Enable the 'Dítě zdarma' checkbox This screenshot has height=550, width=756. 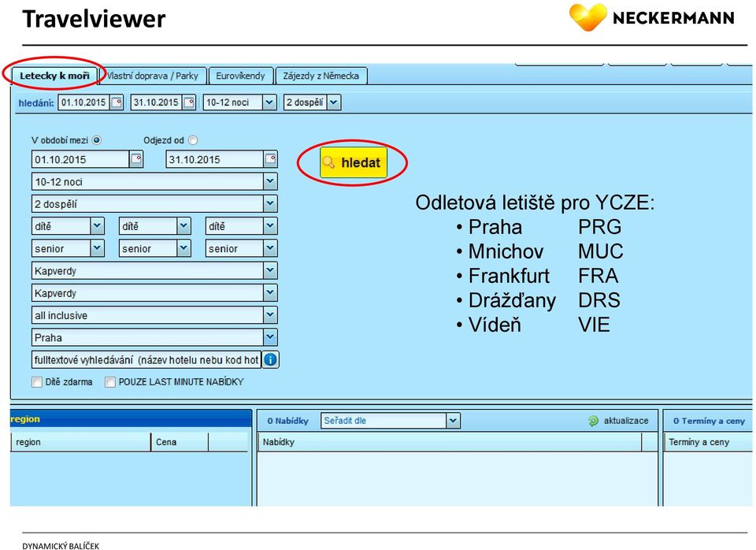coord(37,382)
